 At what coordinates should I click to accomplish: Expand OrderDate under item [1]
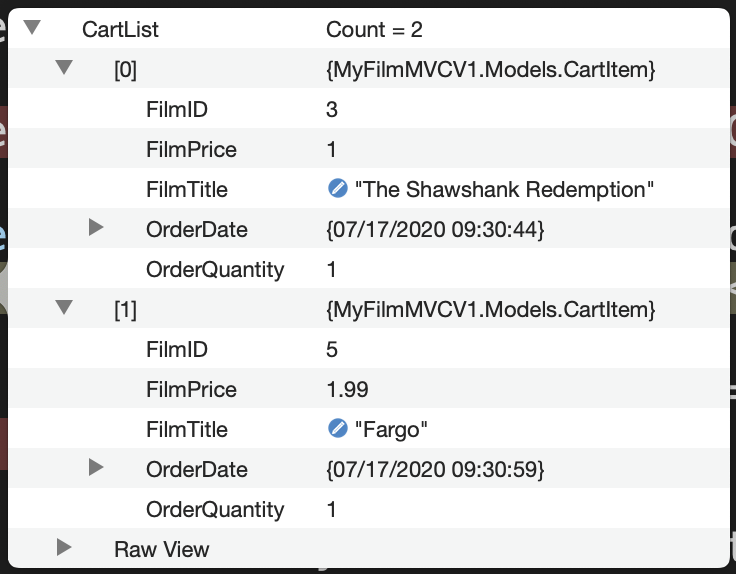96,467
